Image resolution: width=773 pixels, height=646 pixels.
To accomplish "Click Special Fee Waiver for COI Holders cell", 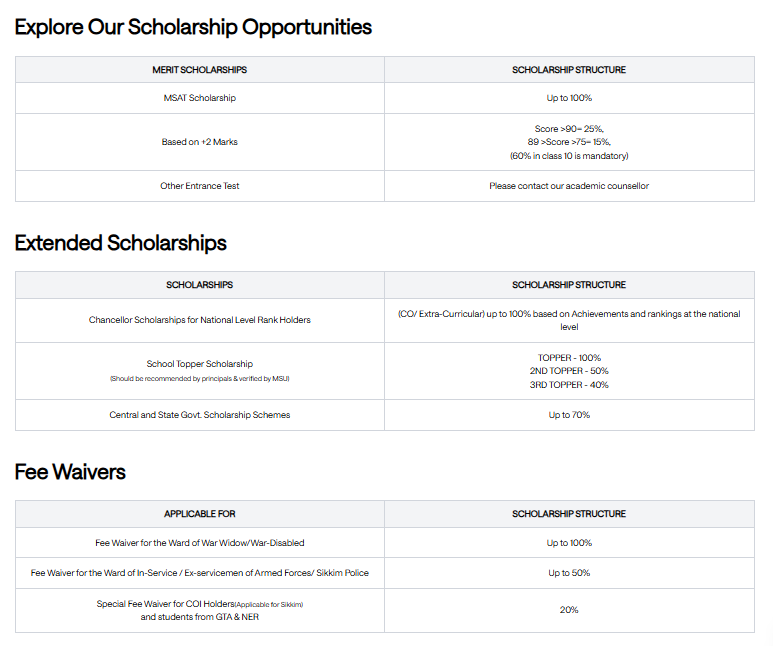I will coord(200,610).
